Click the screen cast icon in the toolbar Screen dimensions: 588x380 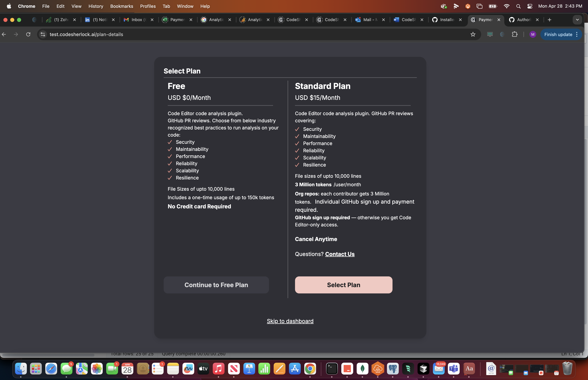(x=490, y=34)
